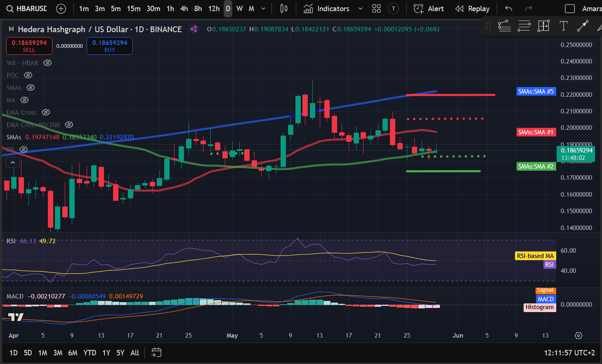Set date range to YTD
Image resolution: width=602 pixels, height=364 pixels.
point(90,353)
